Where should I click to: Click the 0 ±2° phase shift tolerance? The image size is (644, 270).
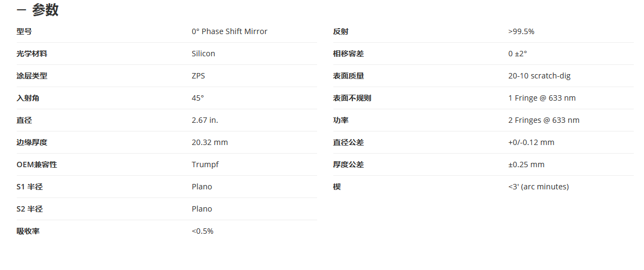517,54
